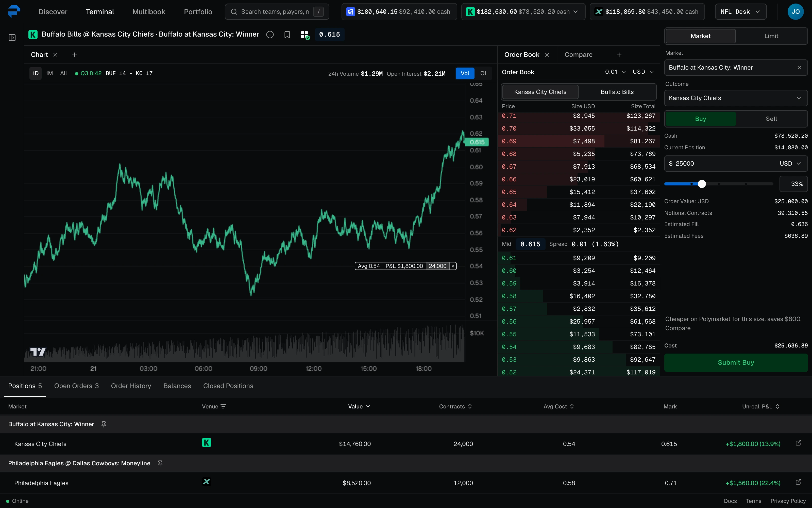
Task: Open NFL Desk dropdown
Action: [740, 12]
